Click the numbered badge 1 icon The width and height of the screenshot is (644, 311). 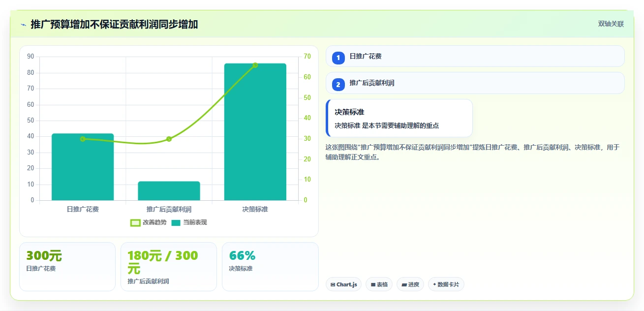click(338, 58)
